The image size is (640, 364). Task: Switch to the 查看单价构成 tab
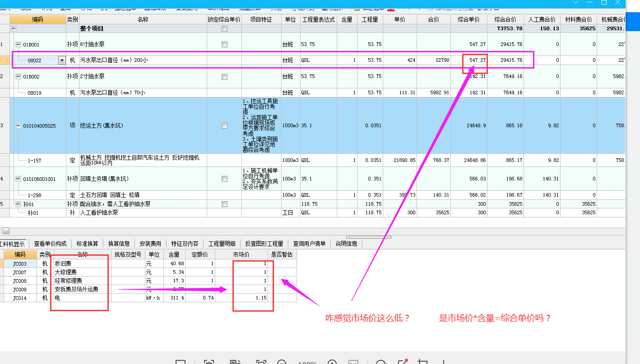coord(50,244)
